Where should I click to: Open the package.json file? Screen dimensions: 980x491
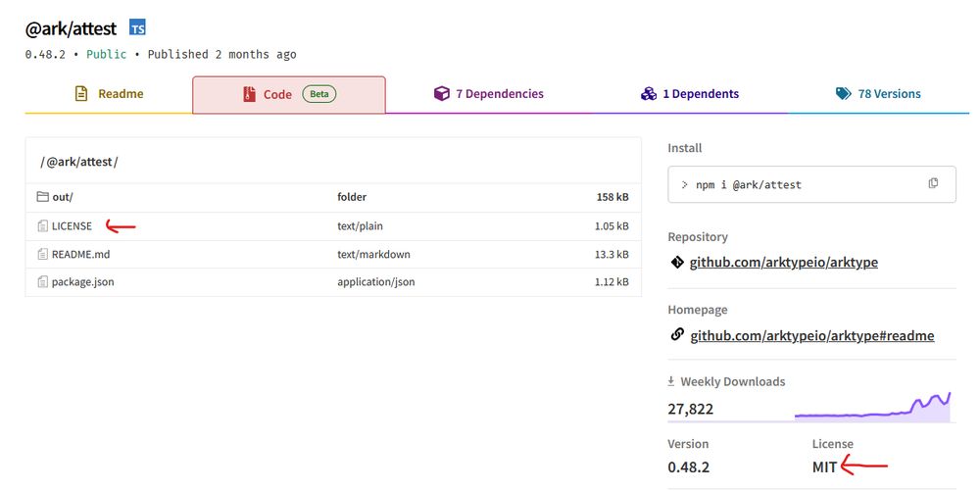[82, 281]
